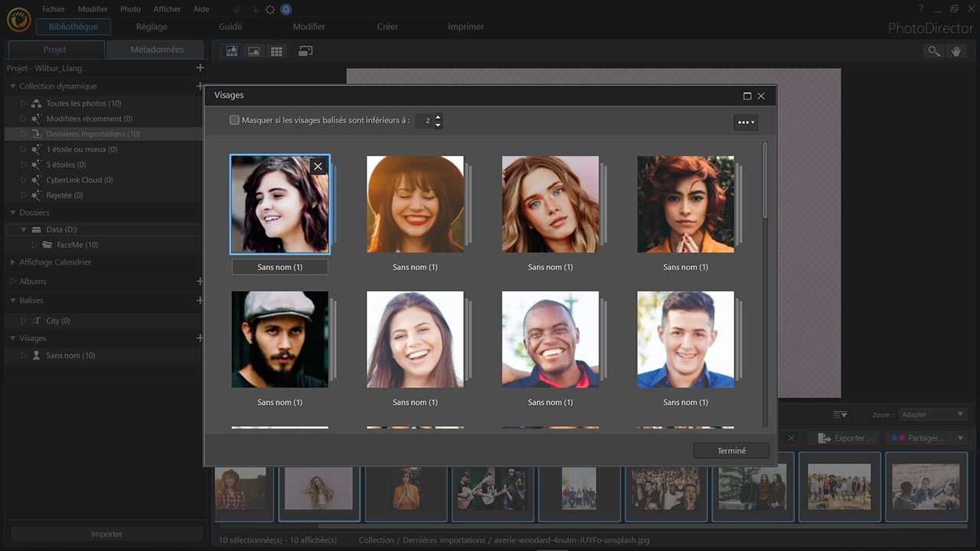The height and width of the screenshot is (551, 980).
Task: Open the Photo menu
Action: 130,8
